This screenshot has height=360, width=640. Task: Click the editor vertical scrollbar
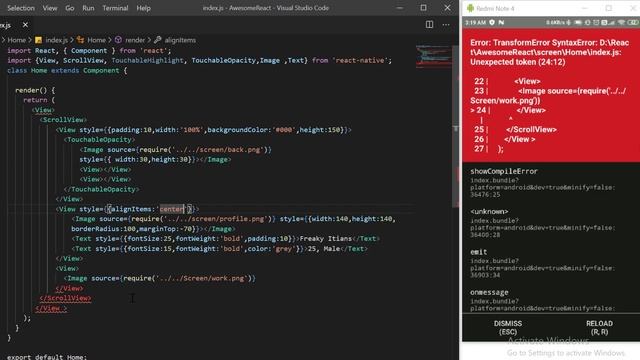(456, 127)
